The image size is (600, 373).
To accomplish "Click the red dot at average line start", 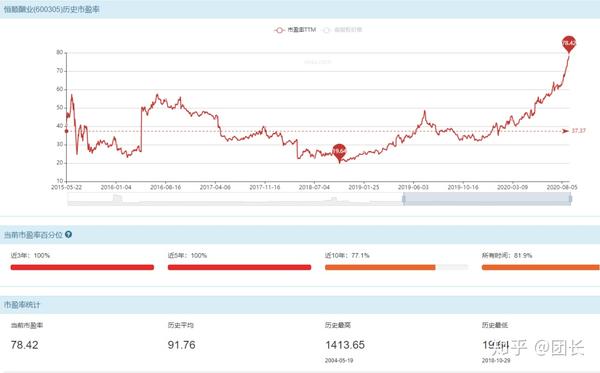I will click(x=67, y=131).
